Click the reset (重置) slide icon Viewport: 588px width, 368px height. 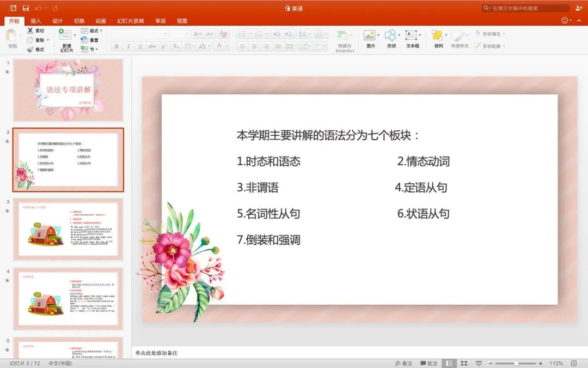[x=84, y=40]
